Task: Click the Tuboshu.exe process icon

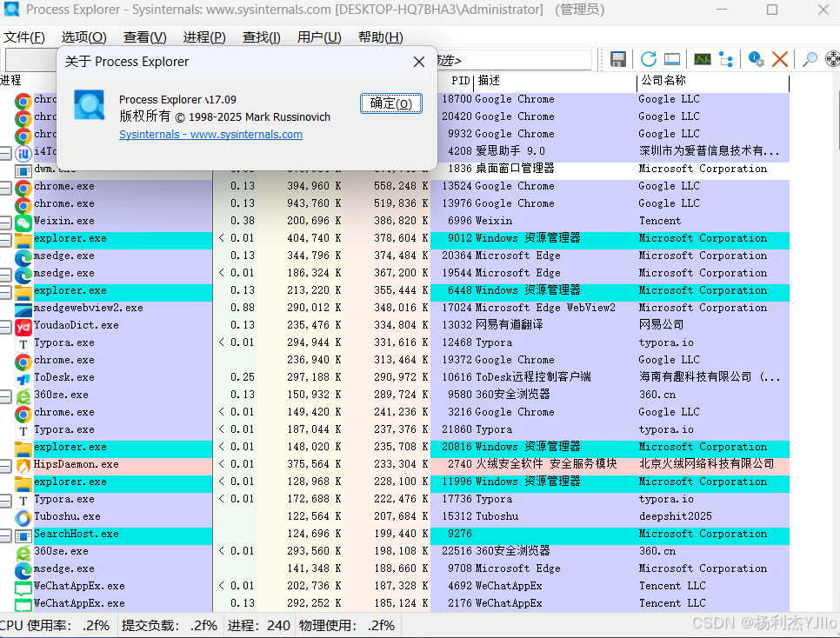Action: click(23, 517)
